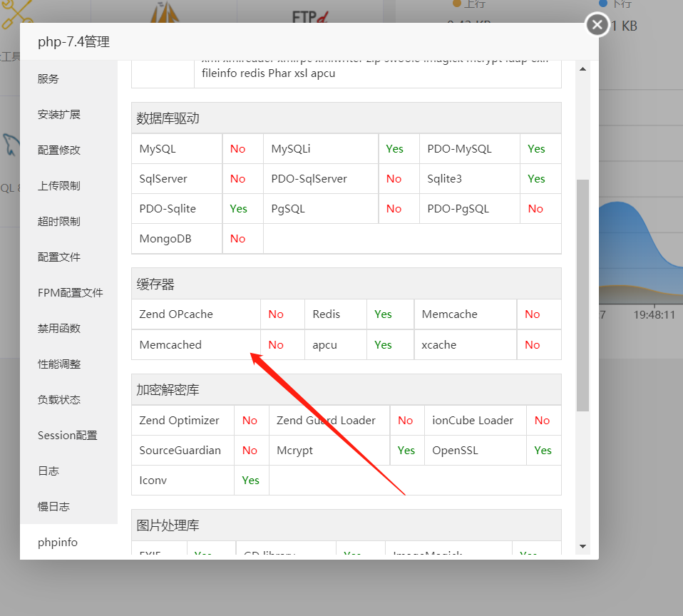
Task: Click the SourceGuardian cell
Action: click(x=183, y=451)
